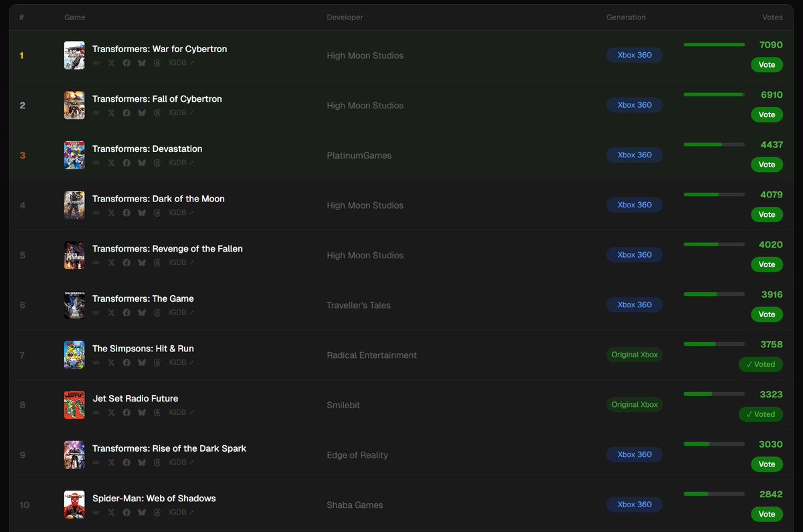The width and height of the screenshot is (803, 532).
Task: Click the Game column header
Action: coord(75,17)
